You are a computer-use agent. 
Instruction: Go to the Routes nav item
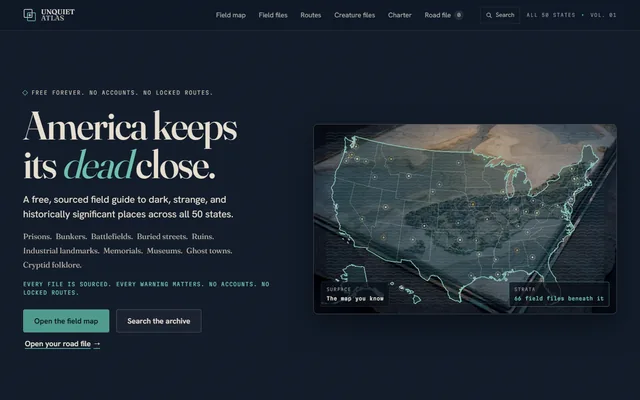(x=311, y=15)
